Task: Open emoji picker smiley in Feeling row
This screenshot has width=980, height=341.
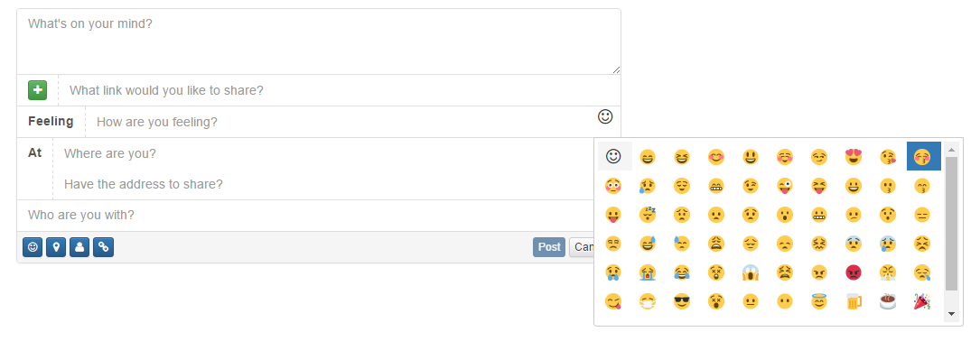Action: tap(605, 116)
